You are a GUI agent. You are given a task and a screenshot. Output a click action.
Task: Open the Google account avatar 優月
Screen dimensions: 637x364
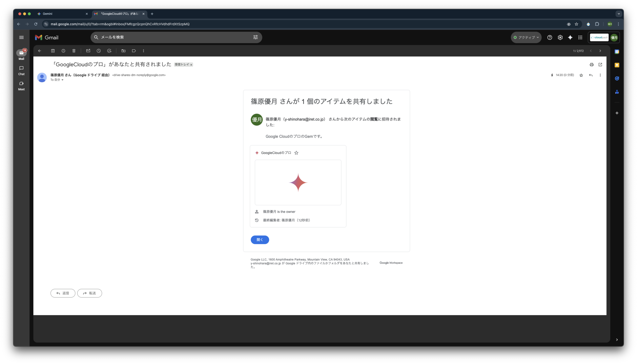(614, 38)
